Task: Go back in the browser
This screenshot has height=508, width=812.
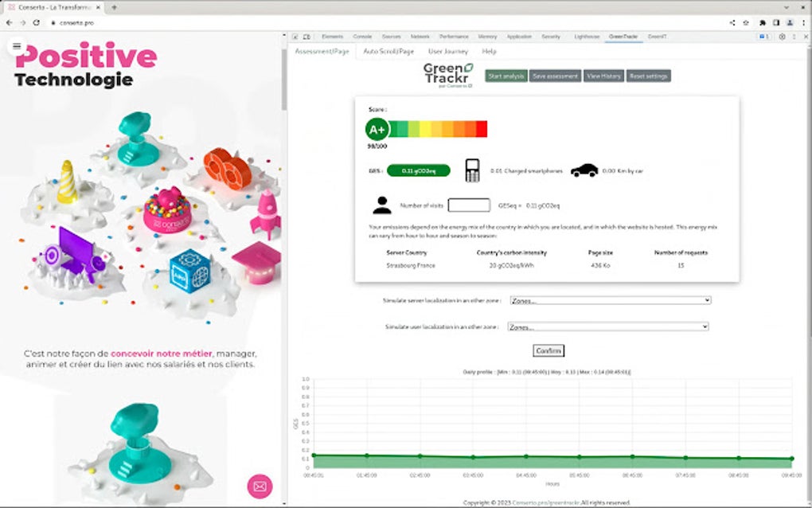Action: [x=10, y=23]
